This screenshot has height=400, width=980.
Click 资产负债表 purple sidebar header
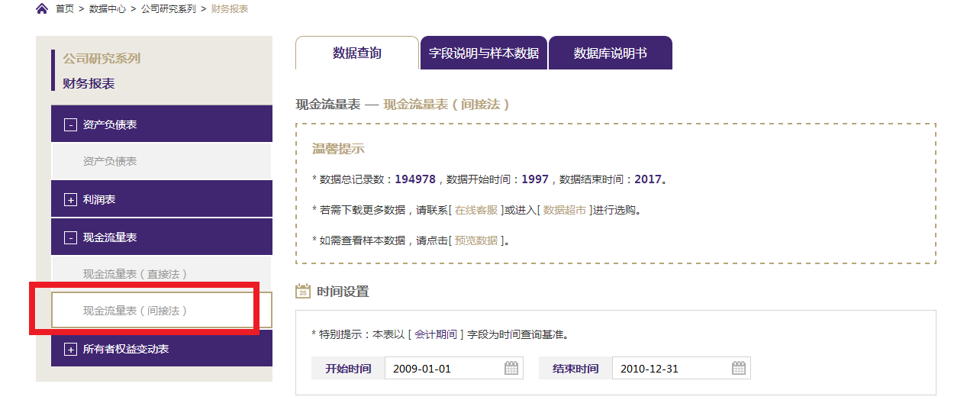pyautogui.click(x=162, y=124)
